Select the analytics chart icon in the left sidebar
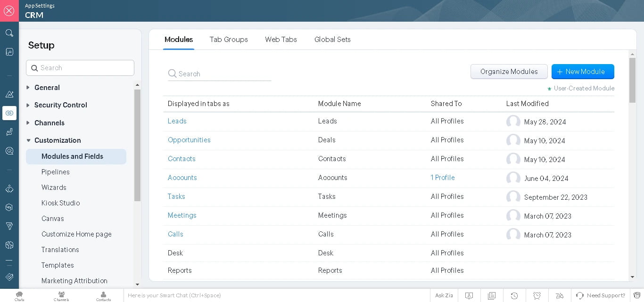 point(9,94)
